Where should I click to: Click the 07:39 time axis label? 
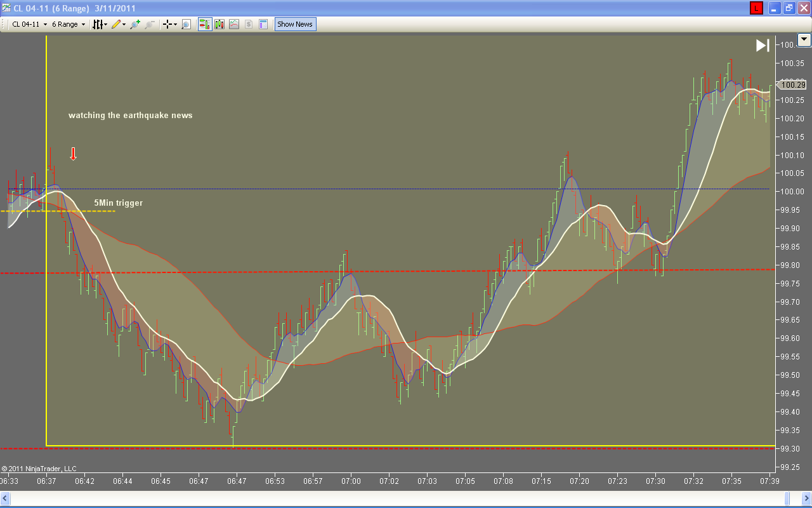point(769,481)
